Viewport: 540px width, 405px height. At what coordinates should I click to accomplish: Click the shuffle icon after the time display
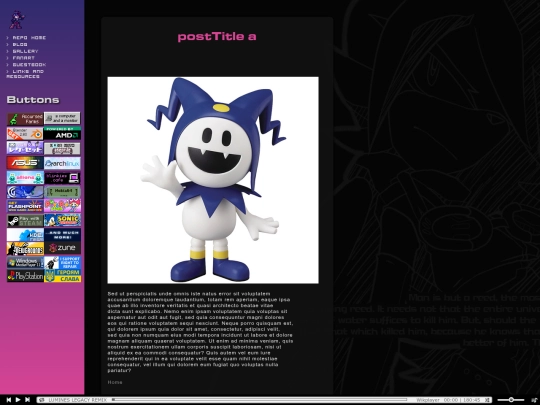tap(487, 400)
